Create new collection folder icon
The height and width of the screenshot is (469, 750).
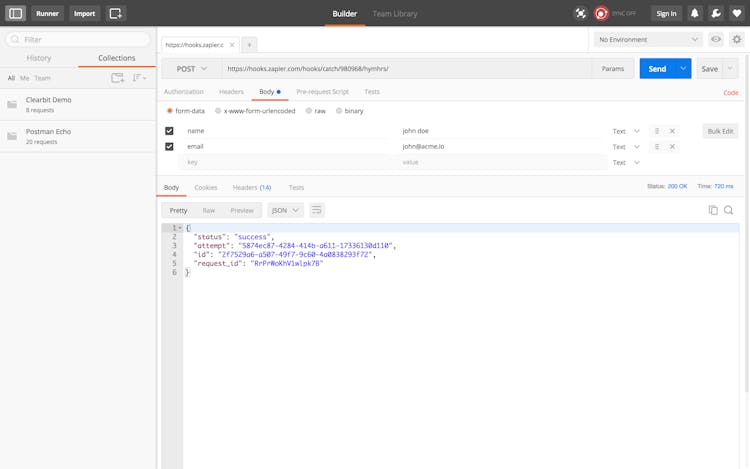[x=118, y=77]
